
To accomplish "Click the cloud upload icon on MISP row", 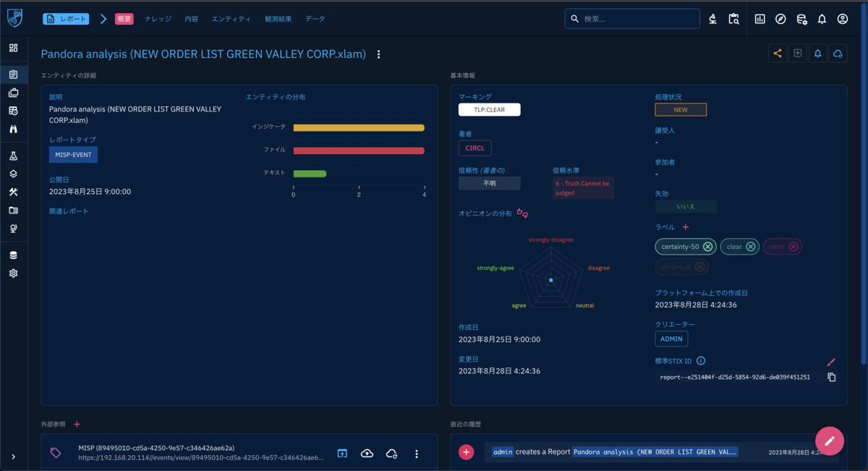I will [x=367, y=454].
